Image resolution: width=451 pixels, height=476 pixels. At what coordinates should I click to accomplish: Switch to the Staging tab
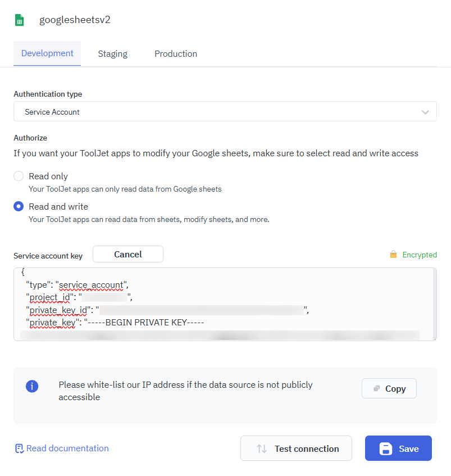(112, 53)
